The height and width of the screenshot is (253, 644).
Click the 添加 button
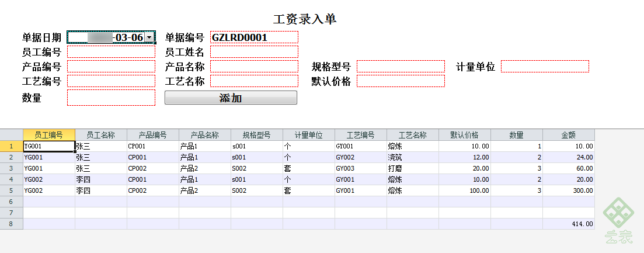pyautogui.click(x=231, y=98)
